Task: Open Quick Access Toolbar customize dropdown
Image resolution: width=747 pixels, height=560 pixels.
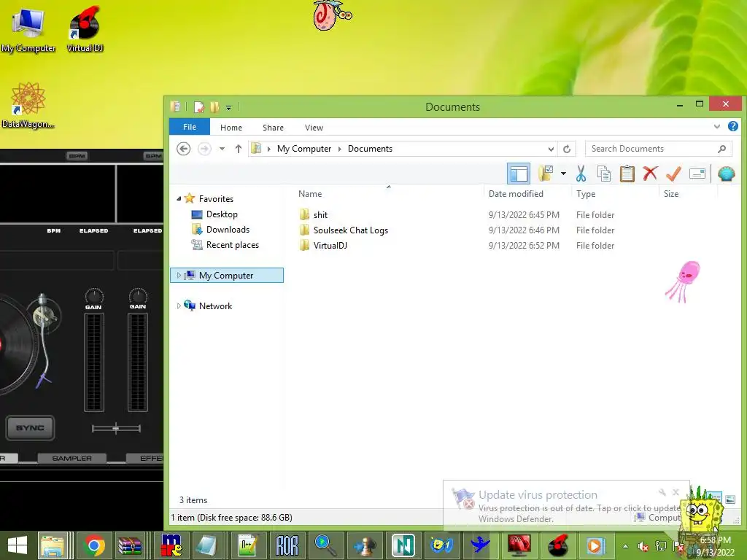Action: (x=228, y=108)
